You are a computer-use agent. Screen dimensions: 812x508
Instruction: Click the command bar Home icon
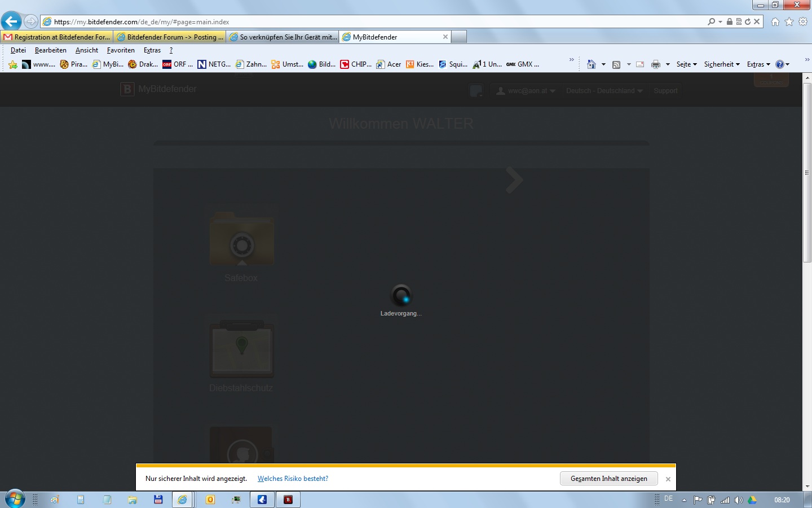click(x=592, y=64)
